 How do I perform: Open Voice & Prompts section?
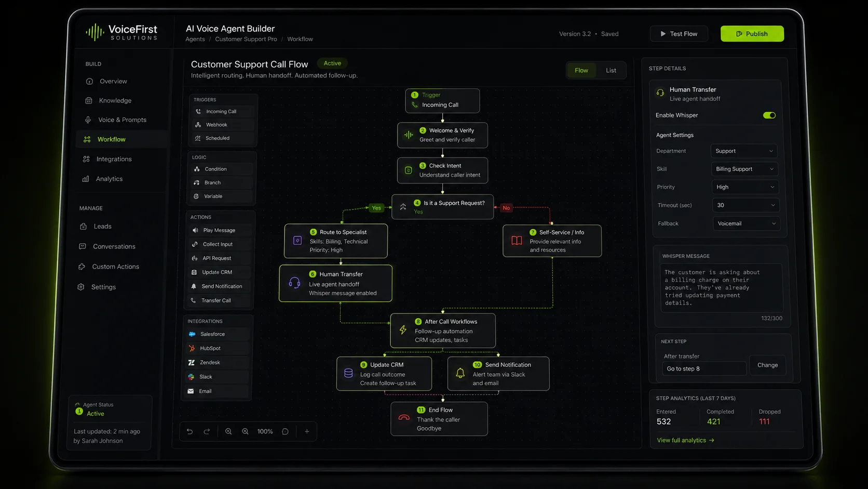point(122,120)
